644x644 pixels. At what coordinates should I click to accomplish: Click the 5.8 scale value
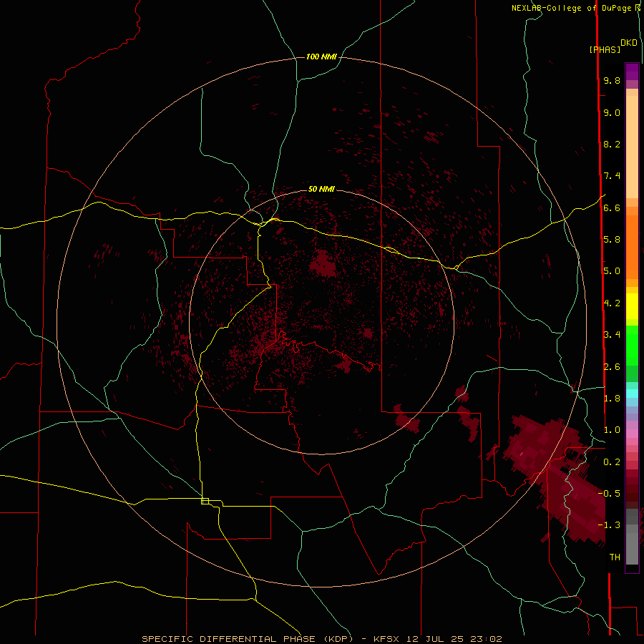tap(612, 240)
